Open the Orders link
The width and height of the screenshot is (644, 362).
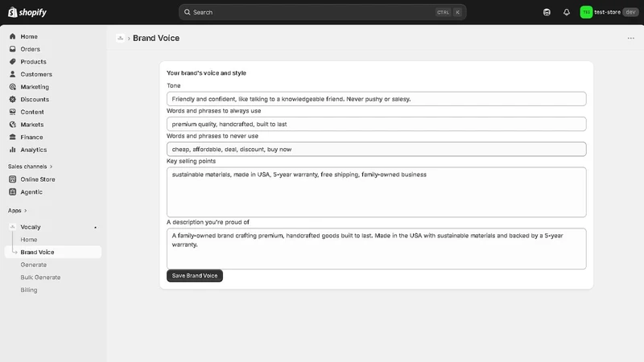[31, 49]
